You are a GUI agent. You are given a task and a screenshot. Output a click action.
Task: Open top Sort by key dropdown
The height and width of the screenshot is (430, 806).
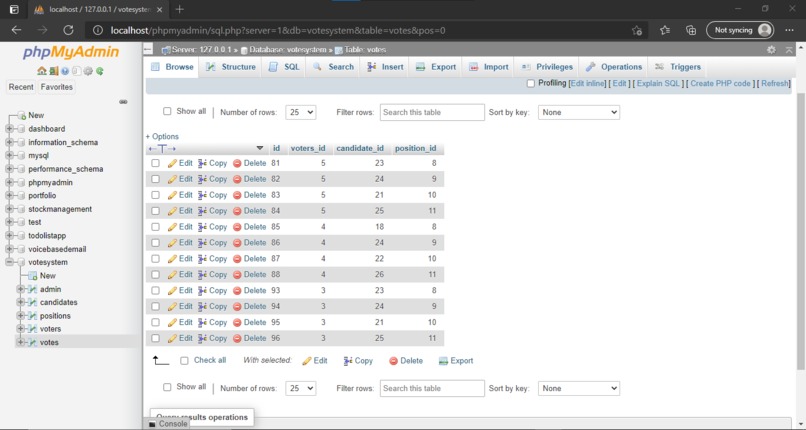pyautogui.click(x=579, y=113)
